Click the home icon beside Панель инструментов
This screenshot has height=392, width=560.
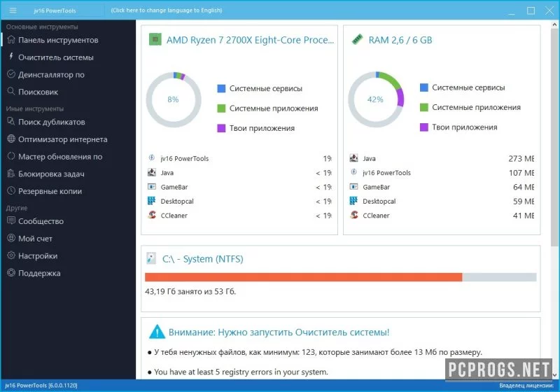(11, 39)
